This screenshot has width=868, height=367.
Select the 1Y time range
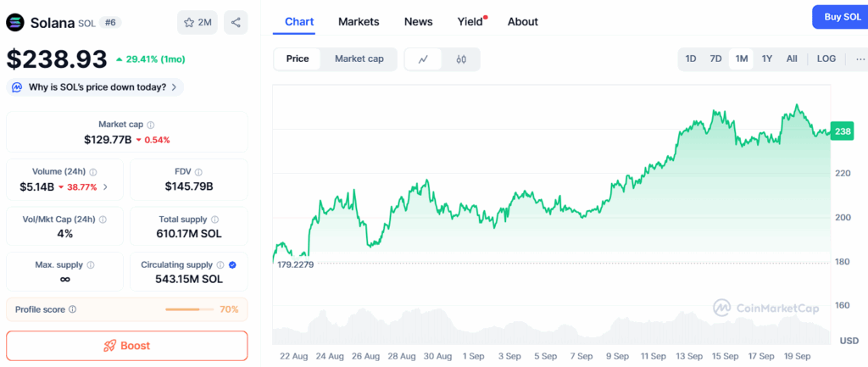766,58
